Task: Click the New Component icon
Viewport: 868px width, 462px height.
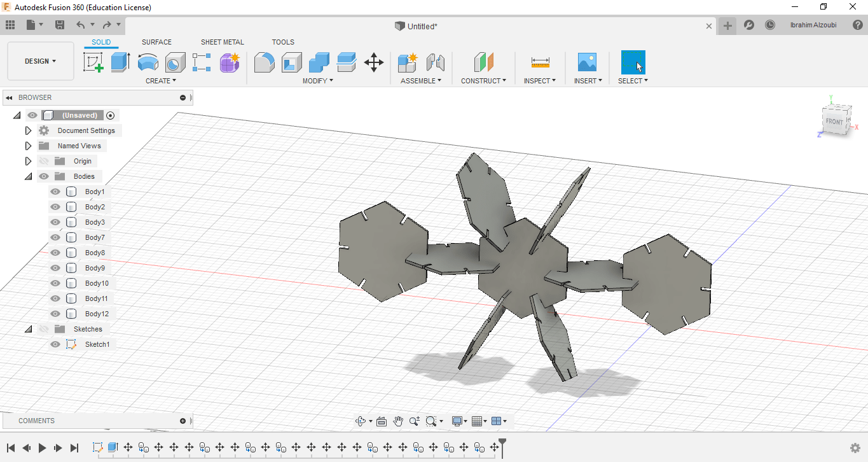Action: 408,62
